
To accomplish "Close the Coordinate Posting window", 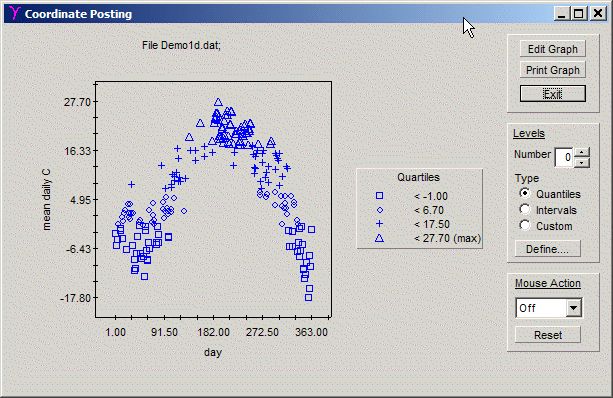I will click(598, 14).
